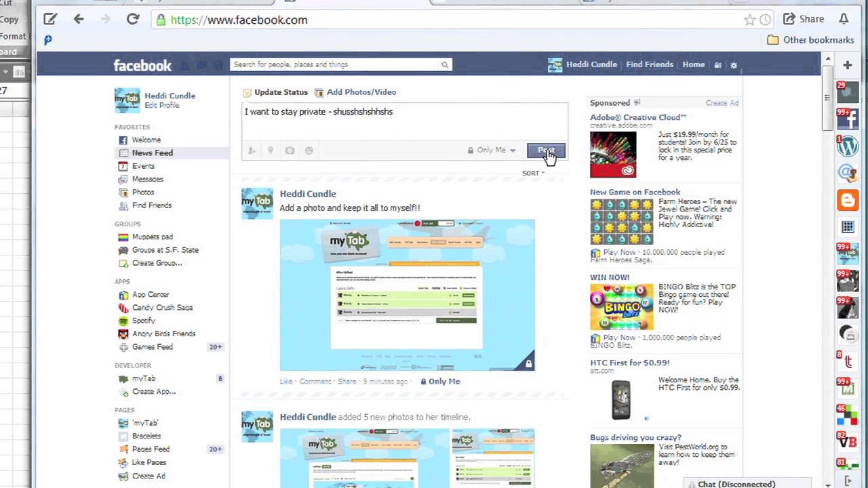
Task: Open Facebook icon in browser sidebar
Action: coord(847,118)
